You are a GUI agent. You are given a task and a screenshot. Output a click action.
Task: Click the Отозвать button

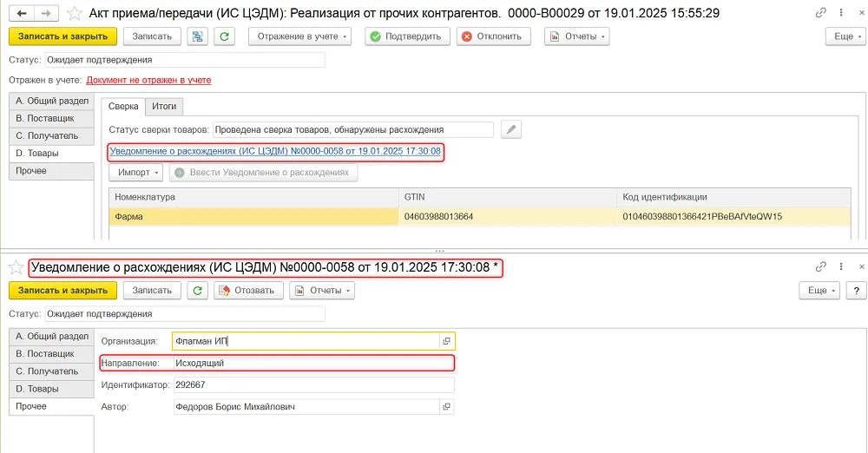pyautogui.click(x=248, y=291)
